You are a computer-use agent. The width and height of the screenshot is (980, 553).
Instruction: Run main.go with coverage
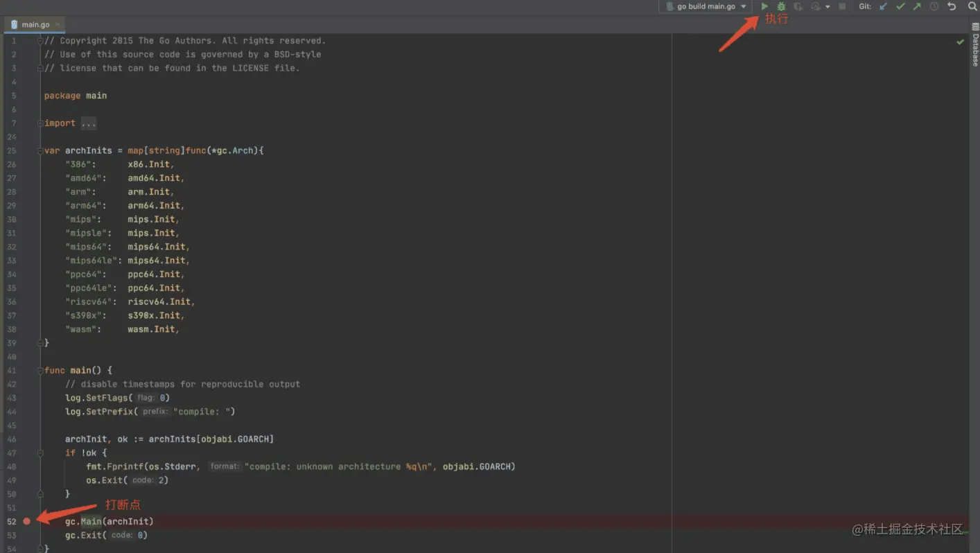click(x=798, y=6)
